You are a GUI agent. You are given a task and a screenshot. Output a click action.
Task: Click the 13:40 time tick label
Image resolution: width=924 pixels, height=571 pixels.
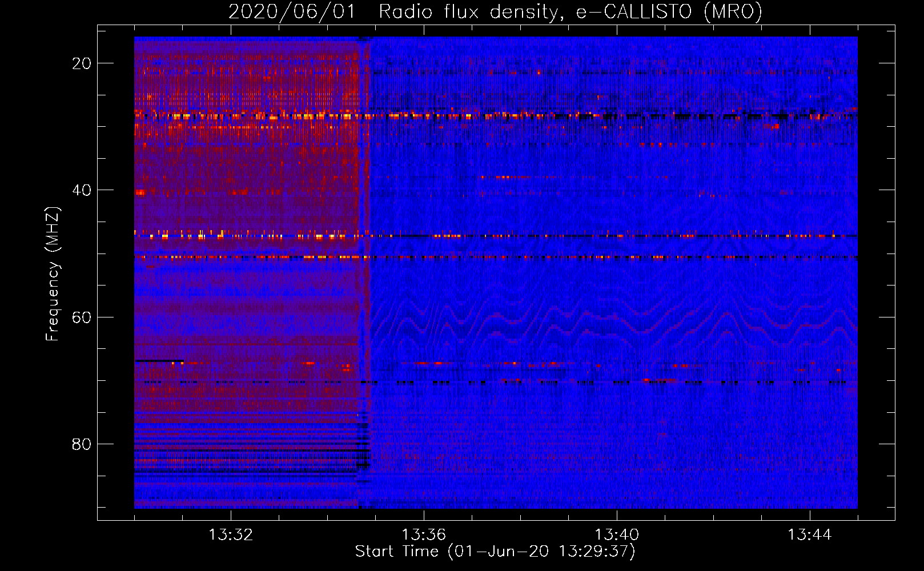click(x=617, y=535)
